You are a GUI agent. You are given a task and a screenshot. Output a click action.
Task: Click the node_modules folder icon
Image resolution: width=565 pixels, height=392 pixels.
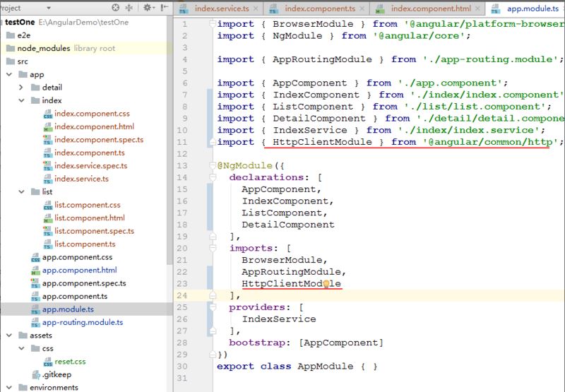[10, 49]
